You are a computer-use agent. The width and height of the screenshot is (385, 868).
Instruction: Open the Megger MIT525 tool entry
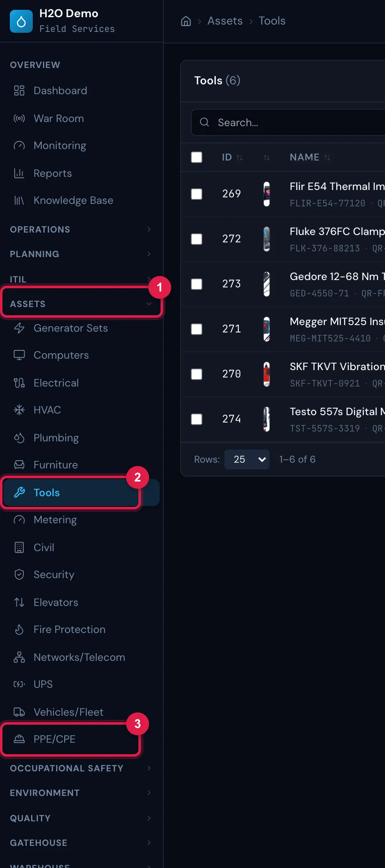[337, 321]
